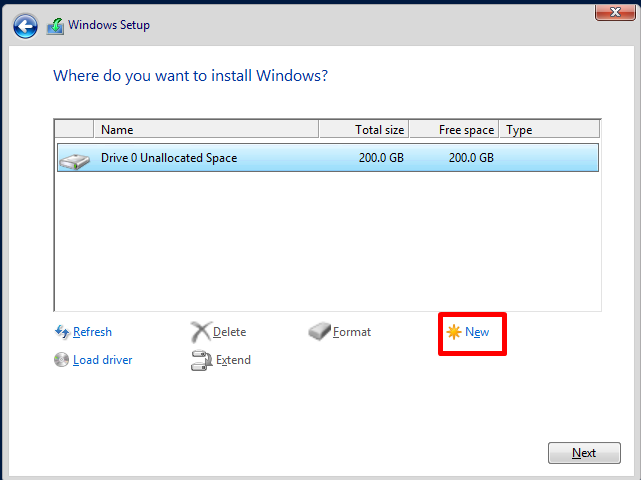
Task: Choose the Extend link text
Action: point(233,360)
